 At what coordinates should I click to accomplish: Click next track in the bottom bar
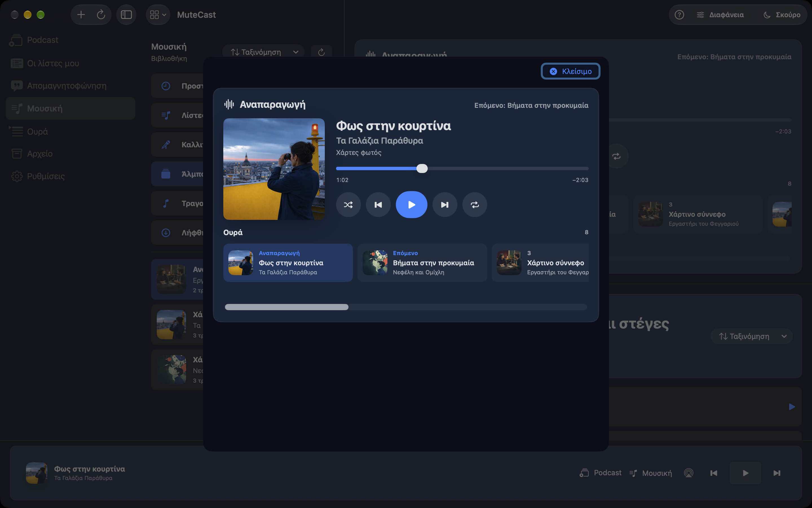[x=777, y=473]
